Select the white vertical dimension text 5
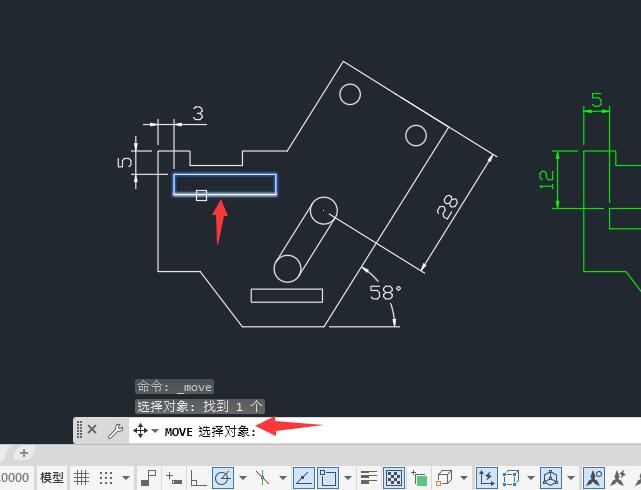Screen dimensions: 641x490 (125, 162)
